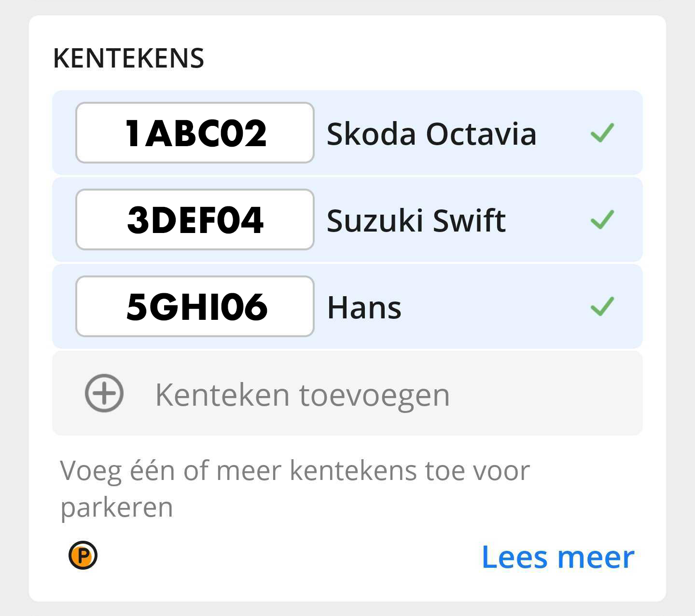
Task: Select the 1ABC02 license plate box
Action: [195, 133]
